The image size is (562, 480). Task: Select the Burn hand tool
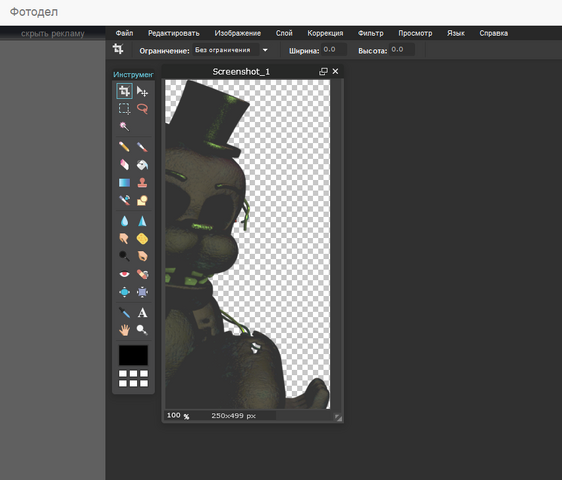tap(142, 256)
